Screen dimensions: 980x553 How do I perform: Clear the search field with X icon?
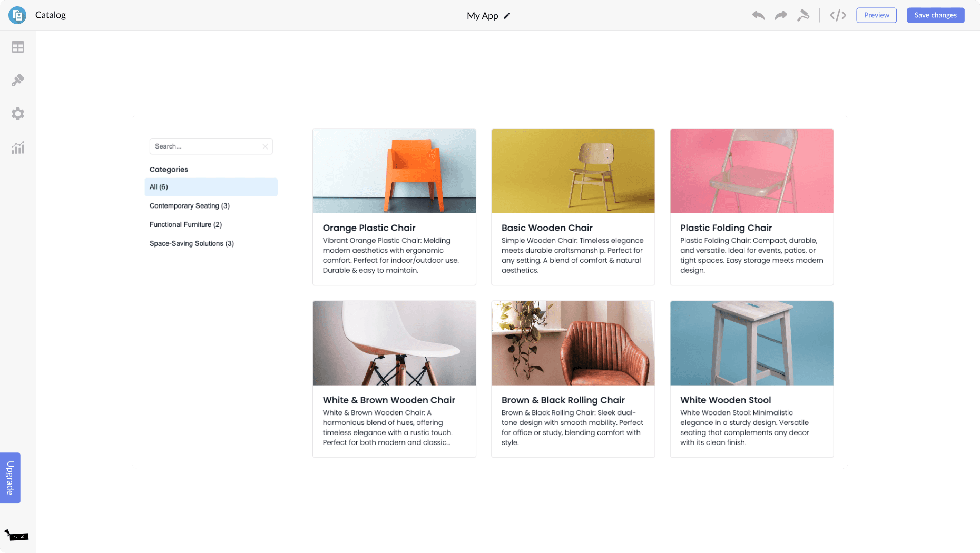pos(265,146)
